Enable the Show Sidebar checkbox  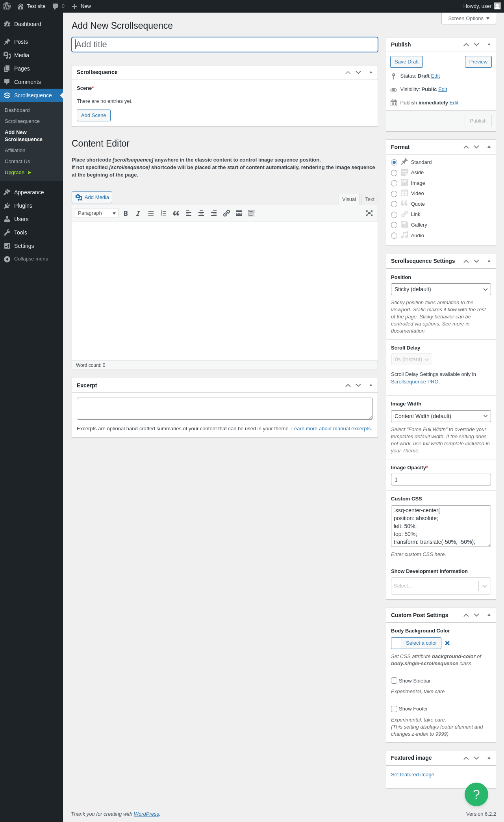coord(394,681)
